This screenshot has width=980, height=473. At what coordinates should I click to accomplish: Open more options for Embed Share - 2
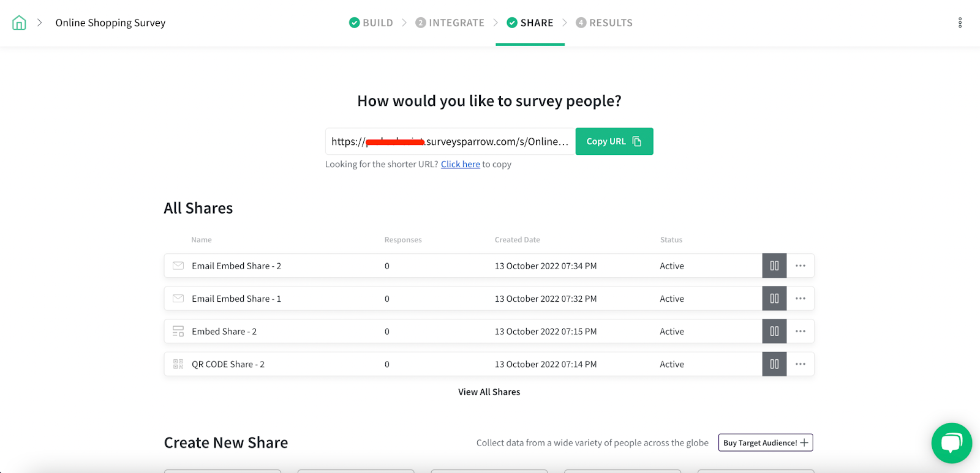click(x=801, y=331)
